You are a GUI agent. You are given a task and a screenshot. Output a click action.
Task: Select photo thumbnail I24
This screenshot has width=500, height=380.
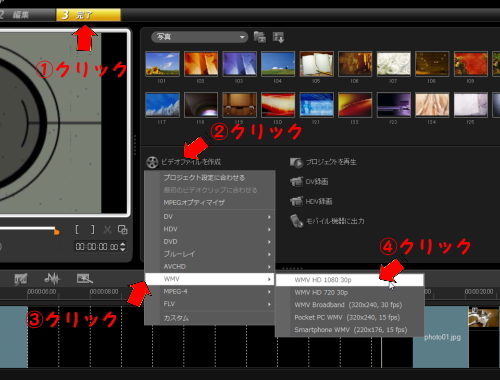coord(432,105)
